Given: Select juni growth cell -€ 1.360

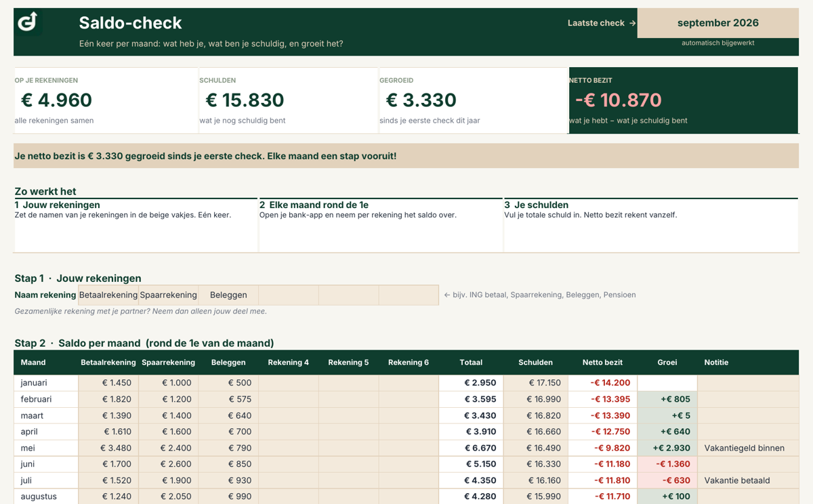Looking at the screenshot, I should tap(667, 464).
